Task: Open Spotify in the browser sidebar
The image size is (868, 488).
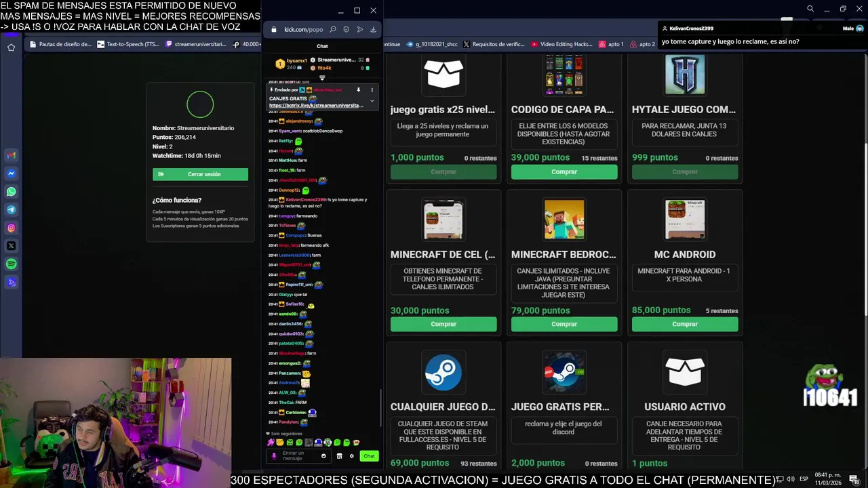Action: [11, 264]
